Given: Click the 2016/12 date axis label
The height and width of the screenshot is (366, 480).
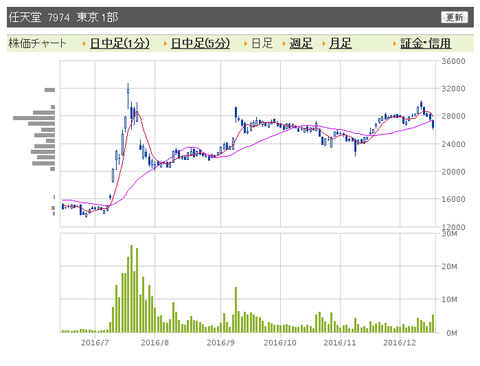Looking at the screenshot, I should [400, 343].
